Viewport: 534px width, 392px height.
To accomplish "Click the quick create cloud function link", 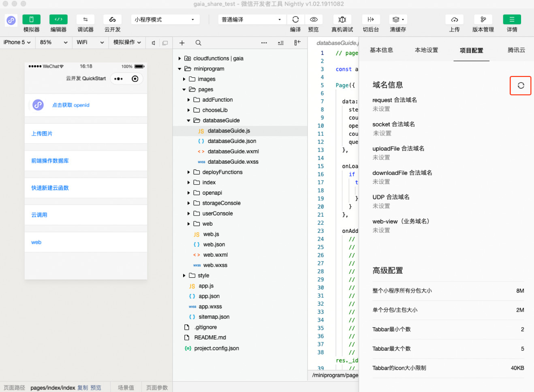I will click(x=50, y=188).
